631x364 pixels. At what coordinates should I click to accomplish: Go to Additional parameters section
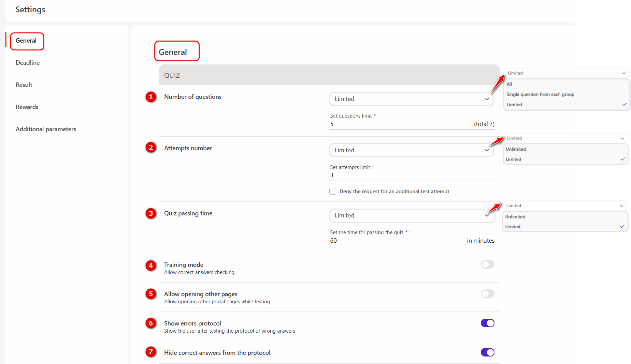(x=46, y=129)
